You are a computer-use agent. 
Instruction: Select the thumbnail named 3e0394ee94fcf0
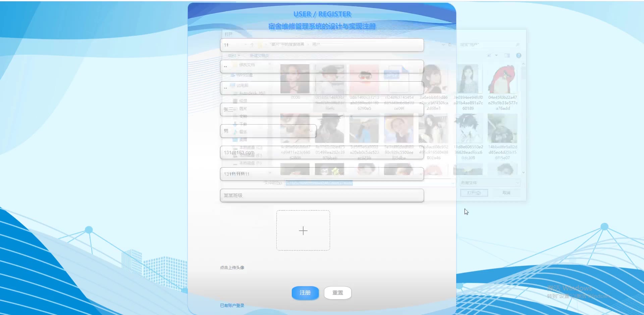click(468, 87)
